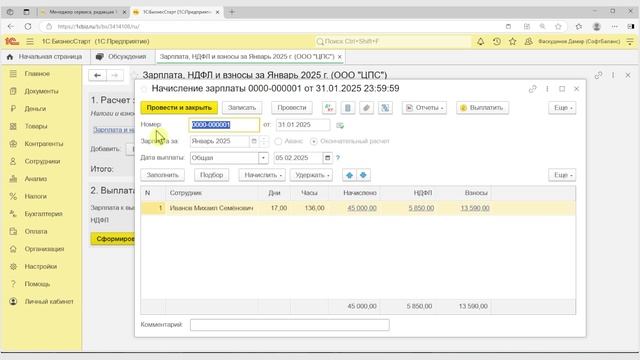Select the Окончательный расчет radio option

coord(313,141)
